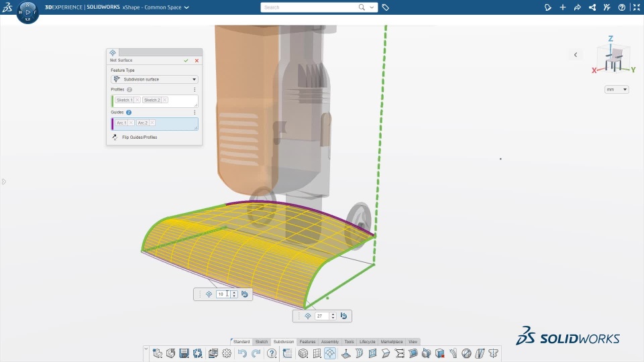Remove Sketch.1 from Profiles

[x=137, y=100]
